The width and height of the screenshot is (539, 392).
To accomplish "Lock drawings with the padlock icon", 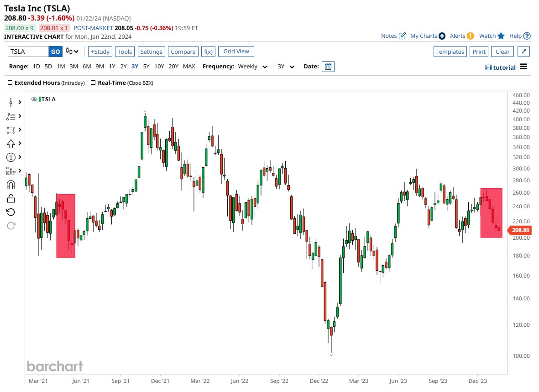I will (11, 198).
